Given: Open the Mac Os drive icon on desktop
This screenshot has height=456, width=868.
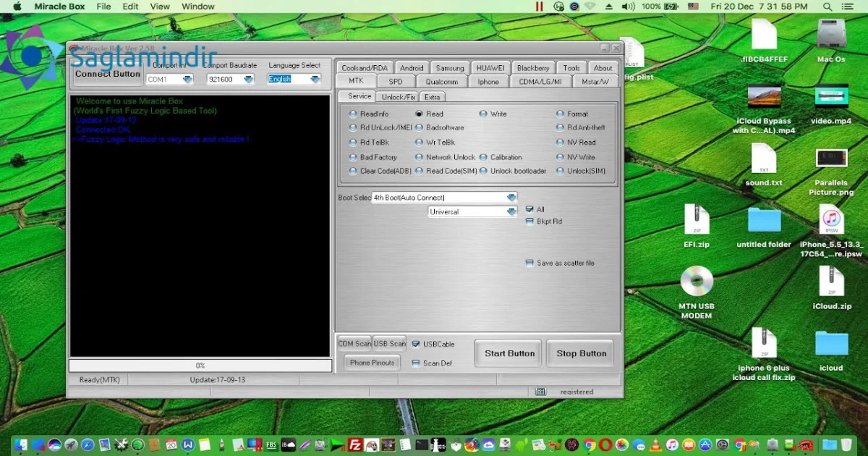Looking at the screenshot, I should pos(831,34).
